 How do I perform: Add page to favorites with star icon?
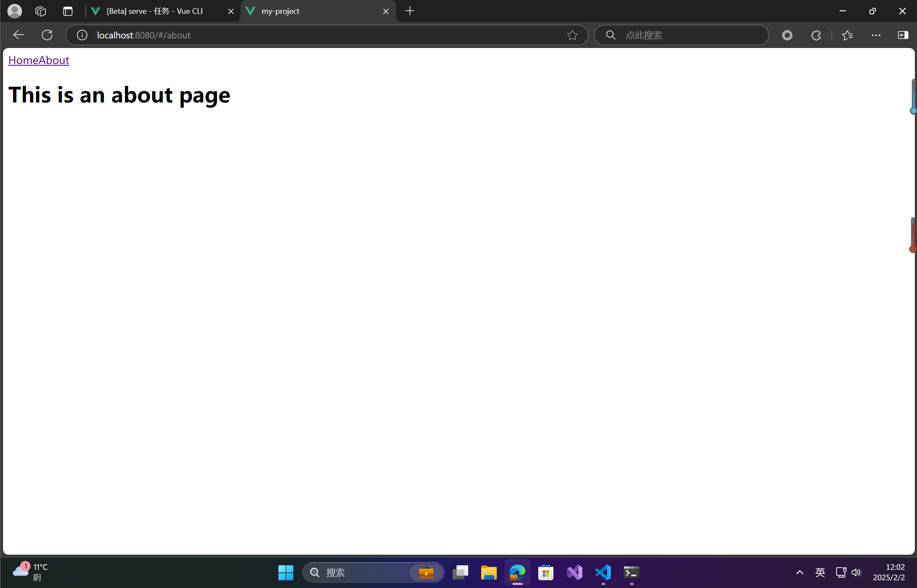(572, 35)
